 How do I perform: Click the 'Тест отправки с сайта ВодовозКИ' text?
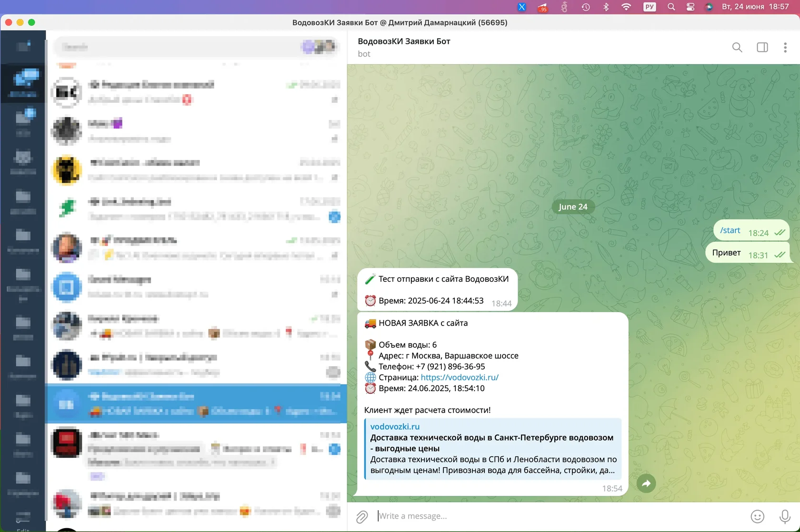(x=444, y=279)
